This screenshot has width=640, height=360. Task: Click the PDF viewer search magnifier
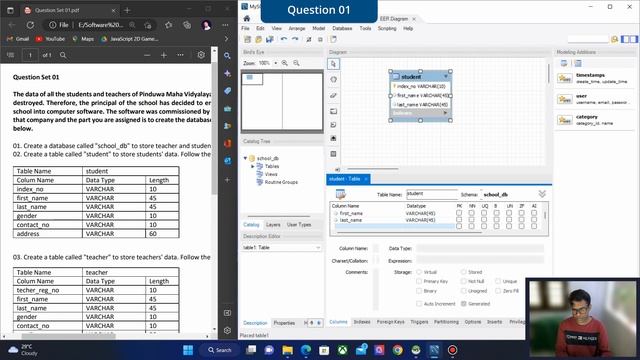[63, 55]
